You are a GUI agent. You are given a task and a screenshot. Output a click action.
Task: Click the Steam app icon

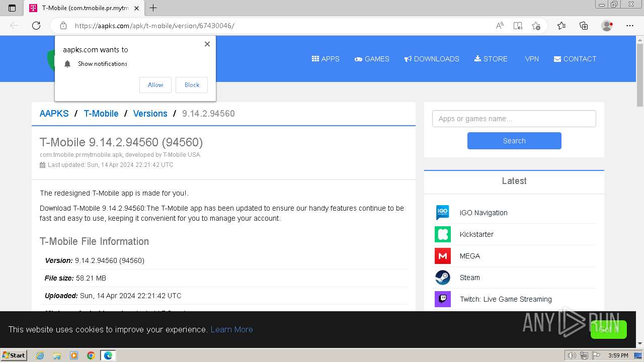[443, 278]
